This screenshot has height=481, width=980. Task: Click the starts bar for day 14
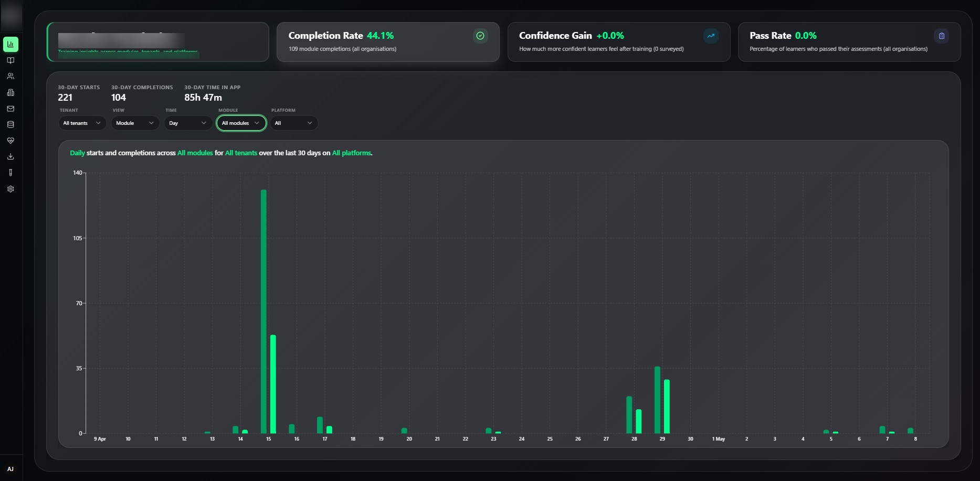(235, 430)
